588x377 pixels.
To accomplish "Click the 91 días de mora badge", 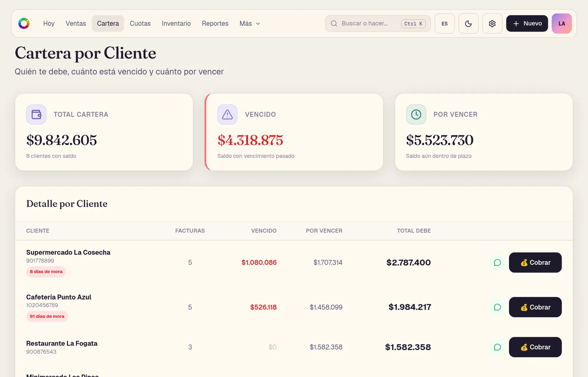I will 47,316.
